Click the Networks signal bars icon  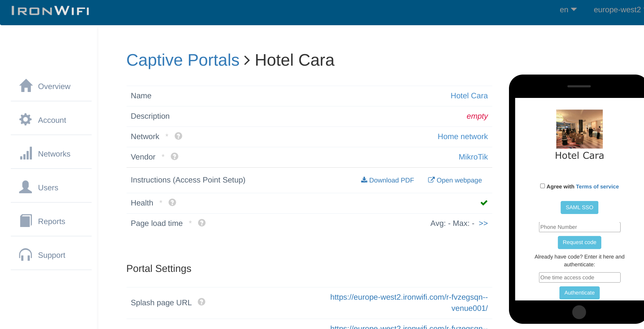26,153
